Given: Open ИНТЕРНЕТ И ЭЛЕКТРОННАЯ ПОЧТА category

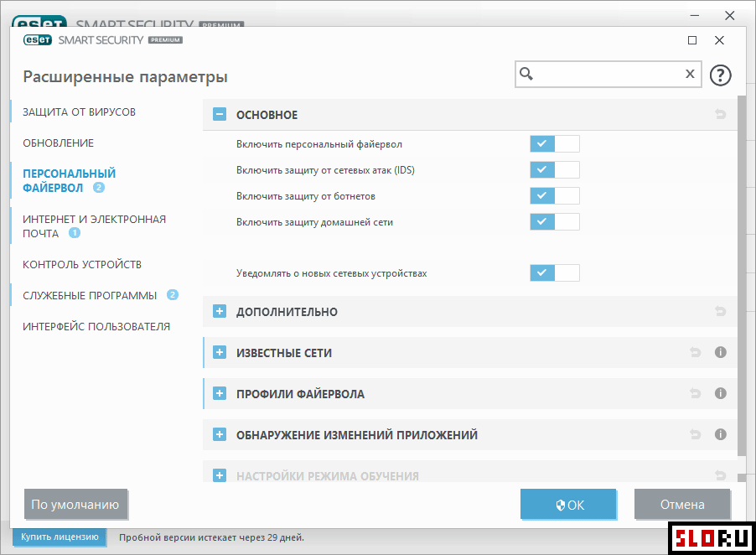Looking at the screenshot, I should point(94,226).
